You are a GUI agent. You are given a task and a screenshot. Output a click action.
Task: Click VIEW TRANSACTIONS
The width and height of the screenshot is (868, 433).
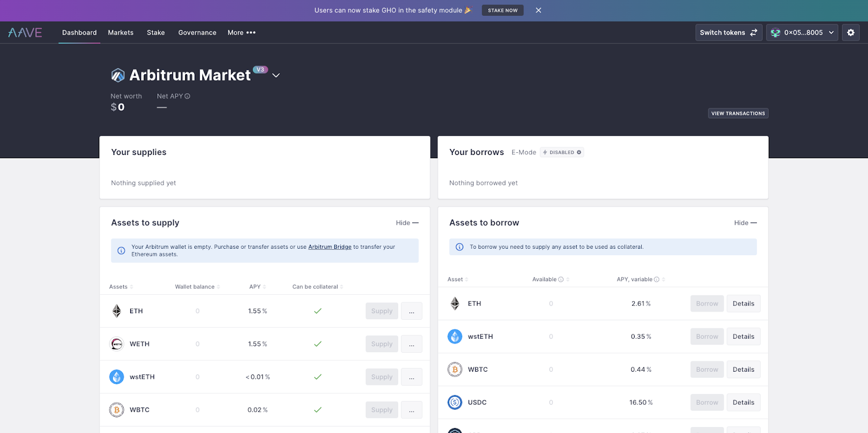click(738, 113)
